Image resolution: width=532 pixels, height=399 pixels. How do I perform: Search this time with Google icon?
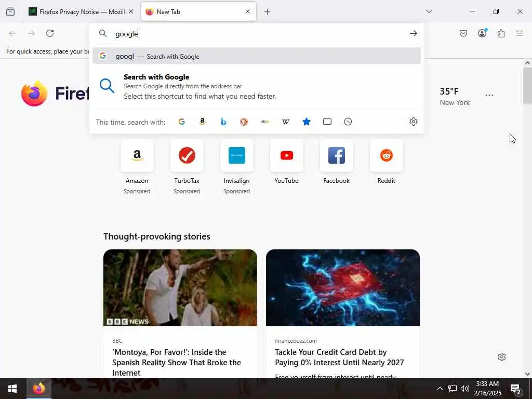point(182,122)
